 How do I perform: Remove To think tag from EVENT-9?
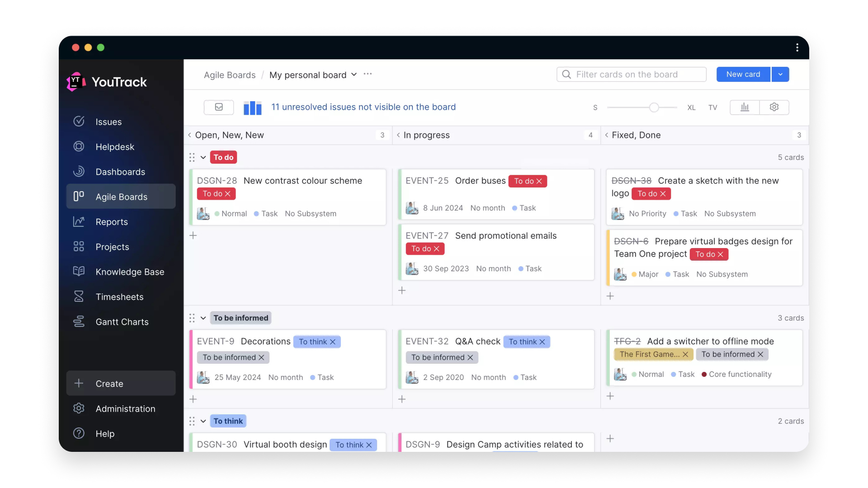click(333, 342)
